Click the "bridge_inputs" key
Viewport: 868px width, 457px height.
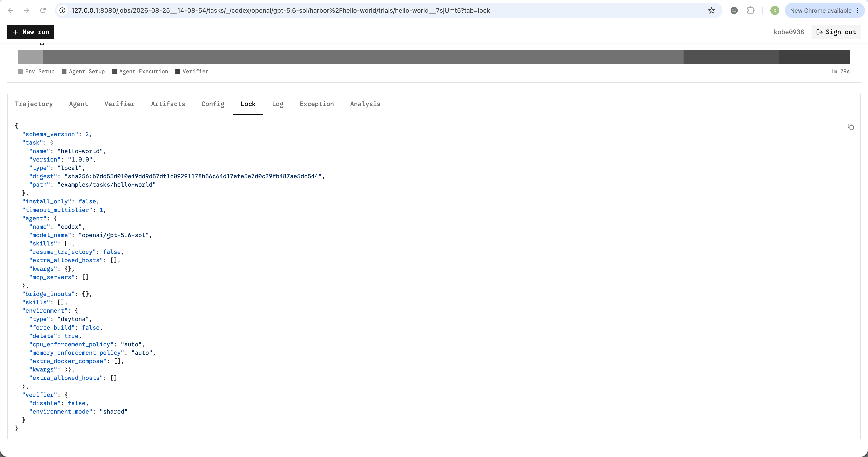point(49,294)
